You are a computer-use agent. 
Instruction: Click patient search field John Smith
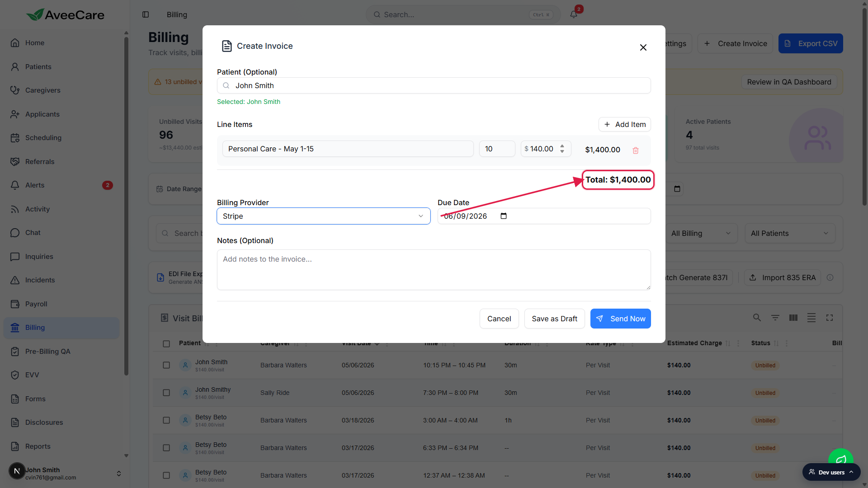(434, 85)
